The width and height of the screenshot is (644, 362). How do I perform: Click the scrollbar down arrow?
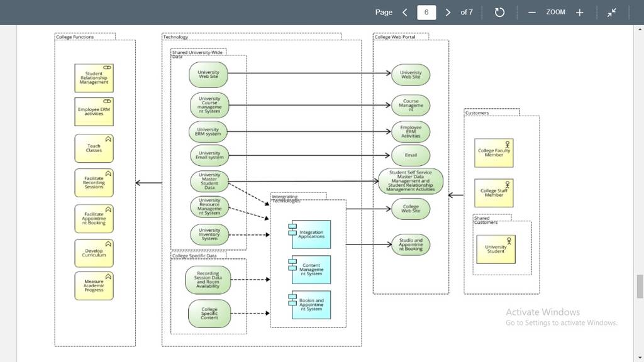[x=640, y=358]
